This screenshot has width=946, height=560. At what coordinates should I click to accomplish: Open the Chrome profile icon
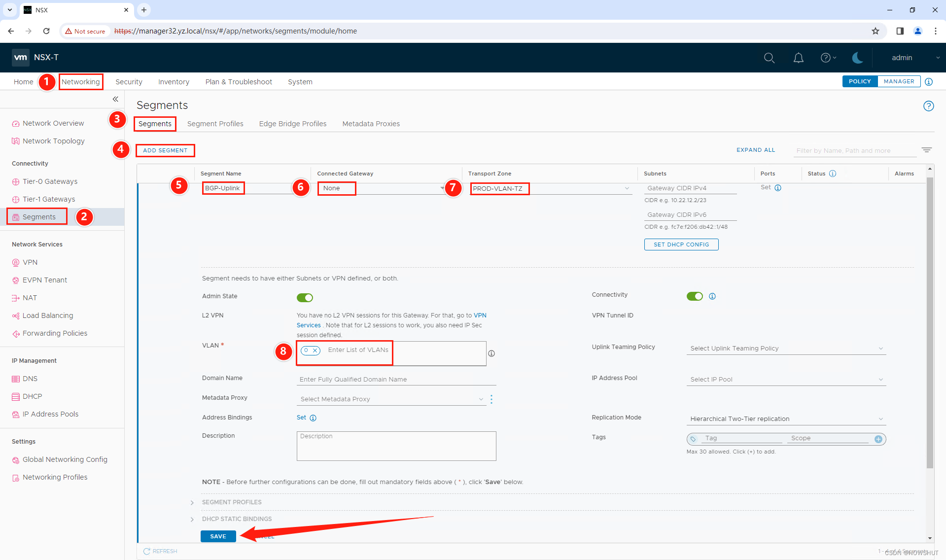pos(917,31)
